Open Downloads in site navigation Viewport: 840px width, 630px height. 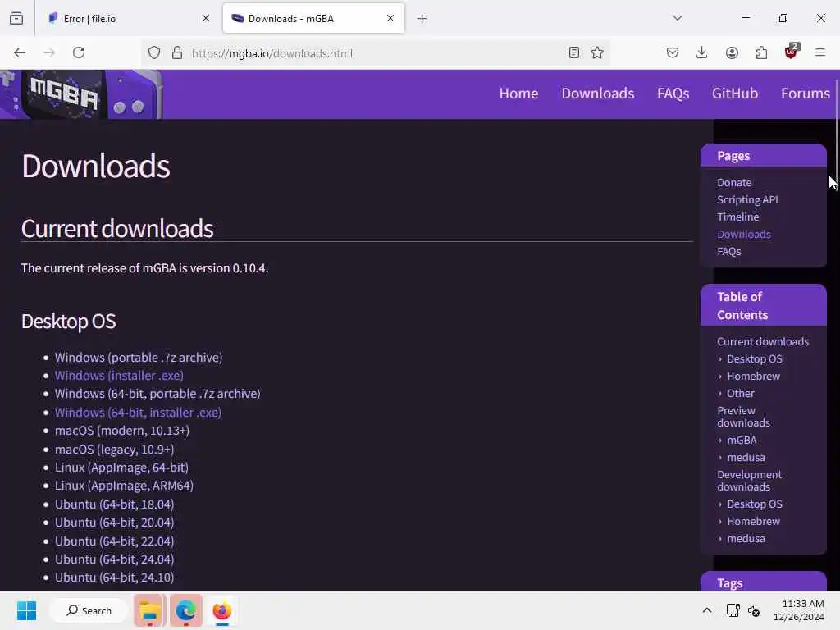click(x=598, y=94)
